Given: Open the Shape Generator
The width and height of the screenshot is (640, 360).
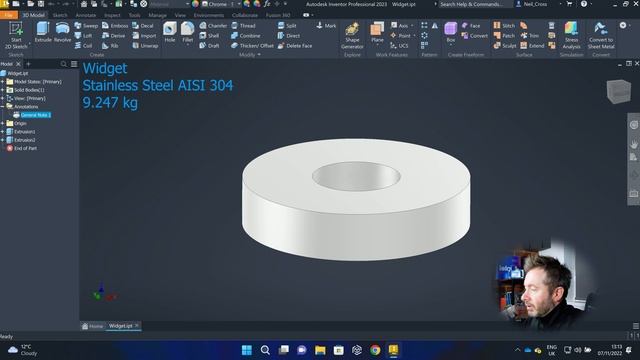Looking at the screenshot, I should (x=352, y=36).
